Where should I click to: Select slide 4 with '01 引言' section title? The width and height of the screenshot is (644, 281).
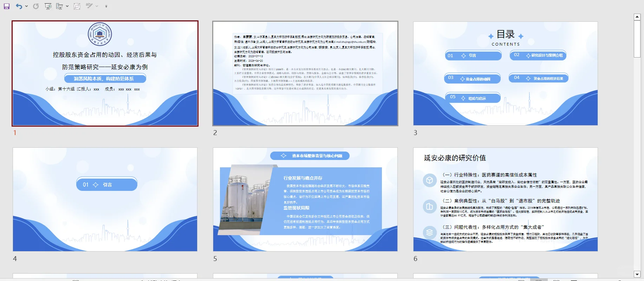click(105, 199)
